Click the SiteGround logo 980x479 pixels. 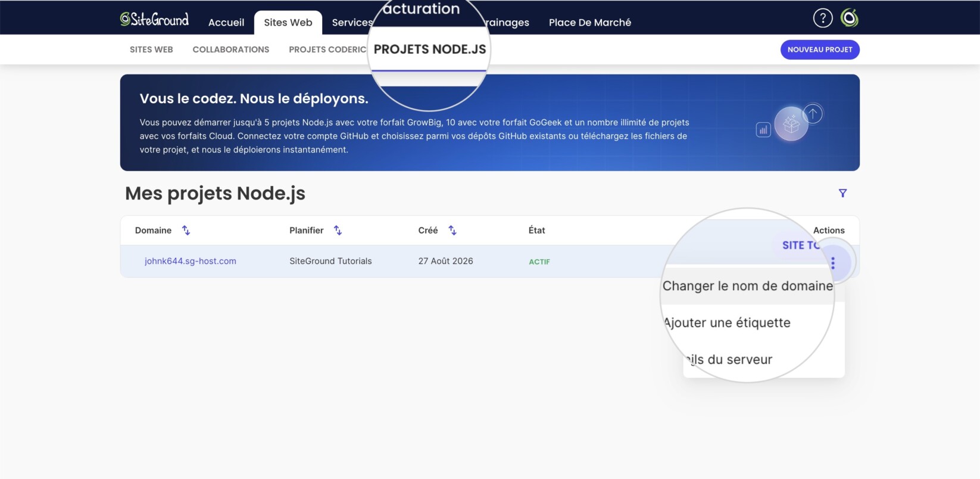(154, 20)
